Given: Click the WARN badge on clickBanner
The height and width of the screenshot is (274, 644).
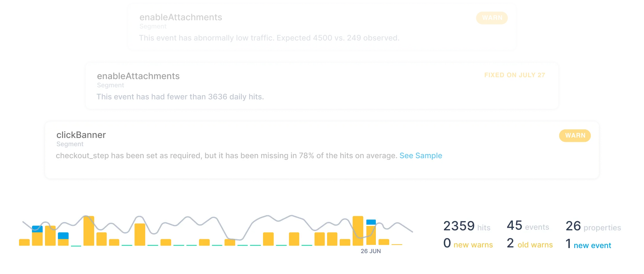Looking at the screenshot, I should (x=574, y=135).
